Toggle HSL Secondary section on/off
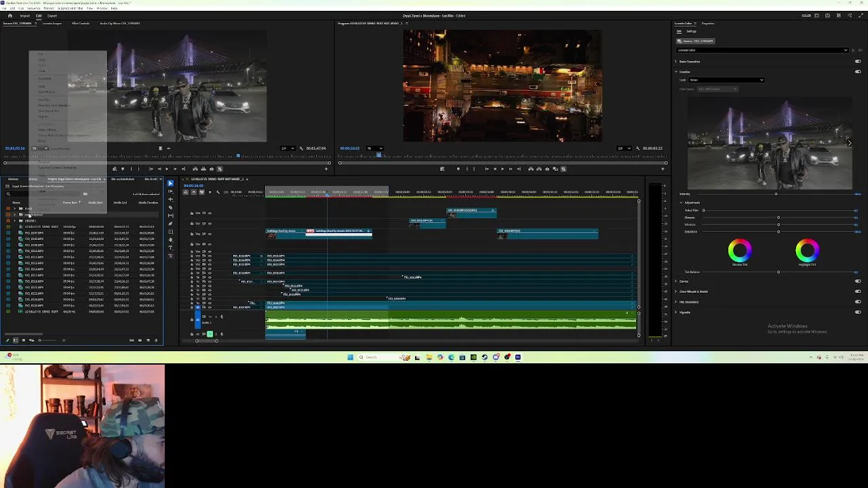The width and height of the screenshot is (868, 488). [858, 302]
